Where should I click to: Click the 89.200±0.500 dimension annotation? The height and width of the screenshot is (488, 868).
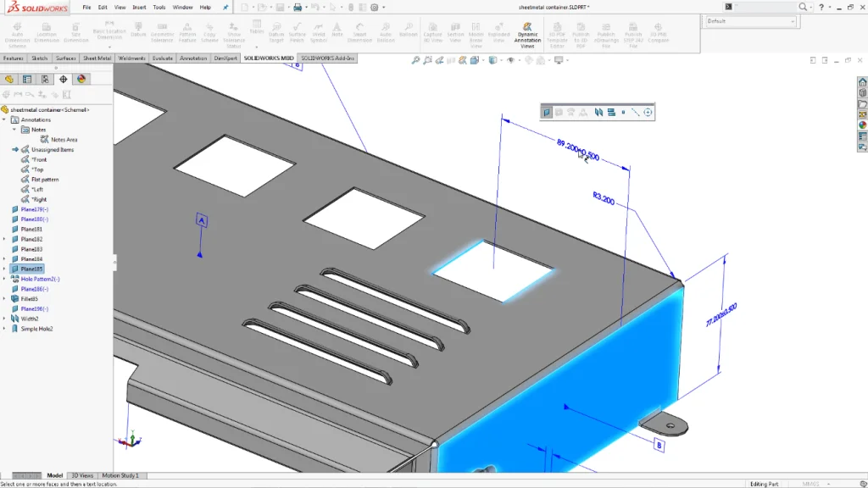(577, 150)
